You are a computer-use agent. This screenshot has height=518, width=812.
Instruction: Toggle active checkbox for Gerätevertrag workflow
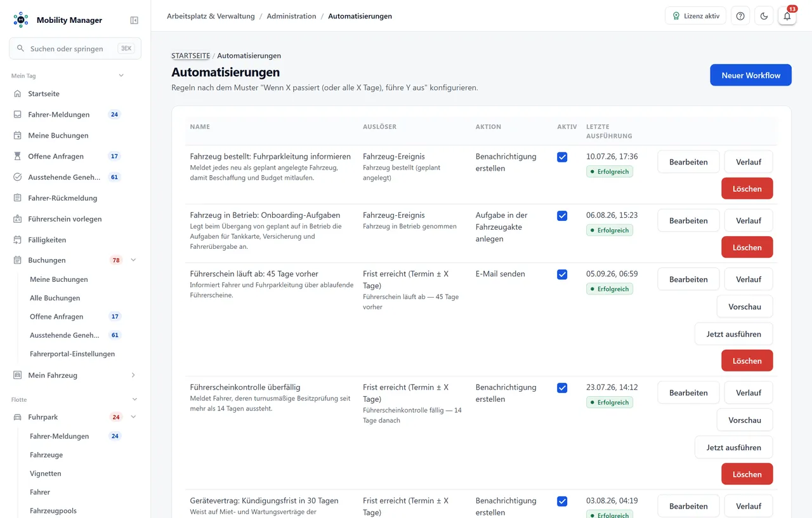pyautogui.click(x=562, y=501)
